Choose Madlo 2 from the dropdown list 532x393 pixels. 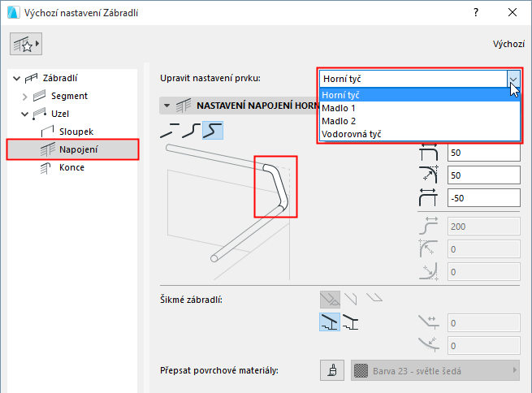[x=340, y=121]
